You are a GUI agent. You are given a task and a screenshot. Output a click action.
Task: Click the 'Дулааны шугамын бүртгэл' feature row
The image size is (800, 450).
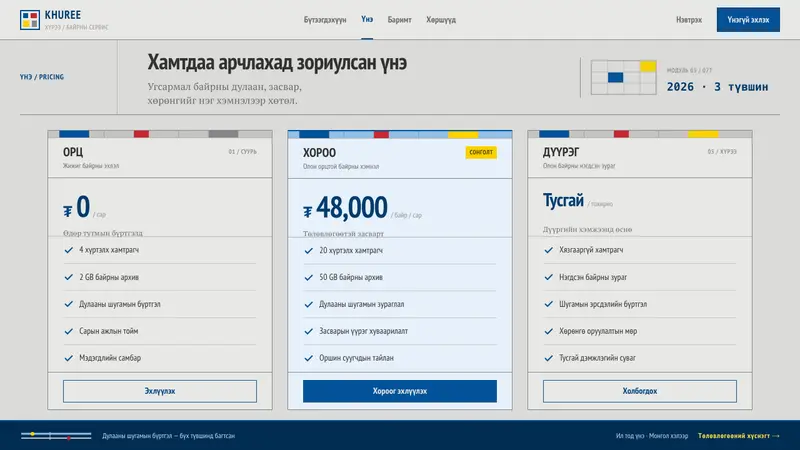click(160, 304)
